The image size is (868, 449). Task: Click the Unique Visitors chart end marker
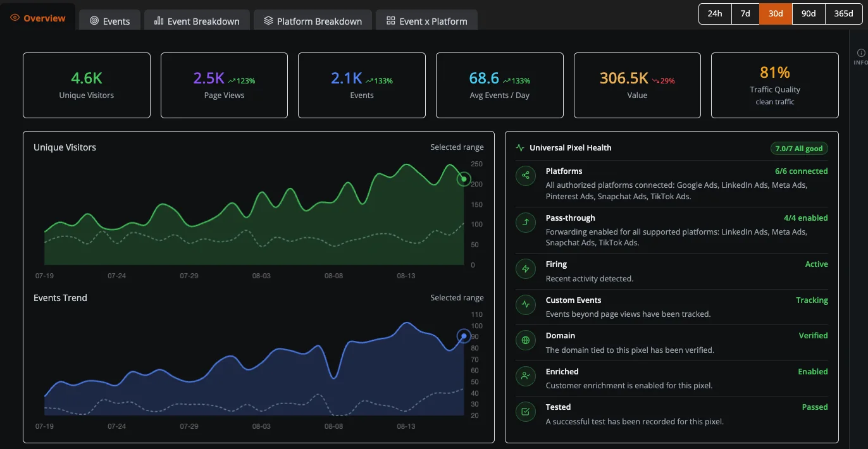[464, 179]
